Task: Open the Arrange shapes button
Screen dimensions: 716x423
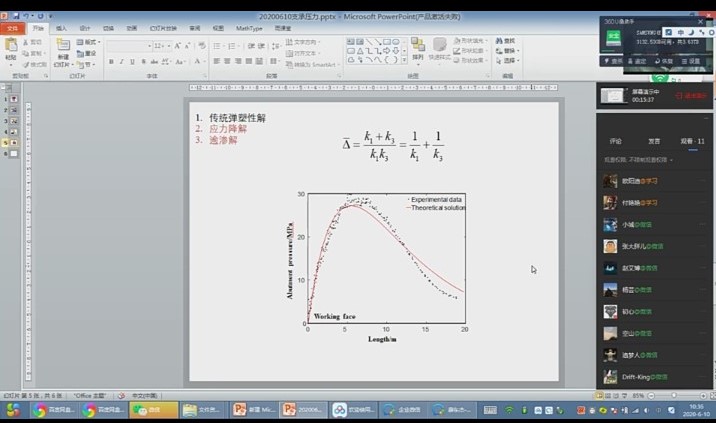Action: (x=417, y=49)
